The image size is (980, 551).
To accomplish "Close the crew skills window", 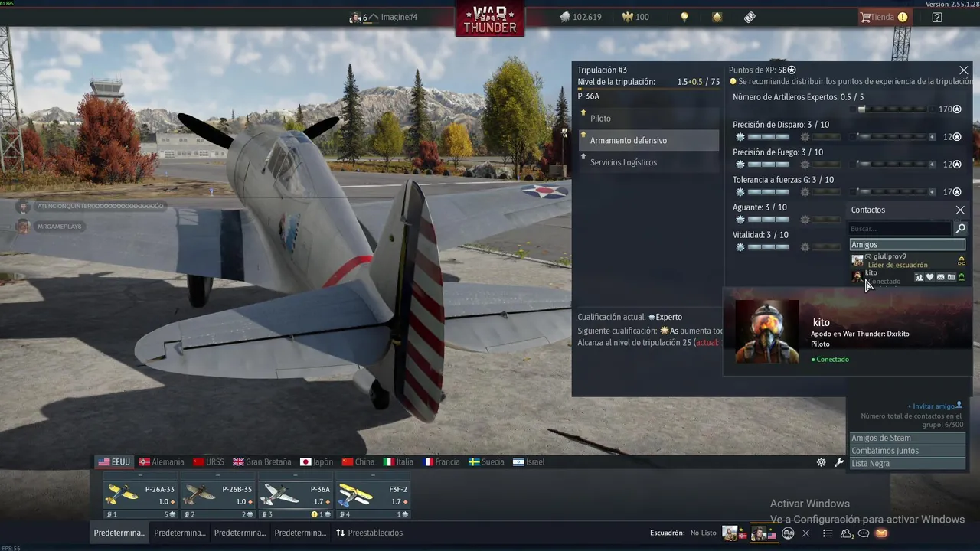I will (x=964, y=70).
